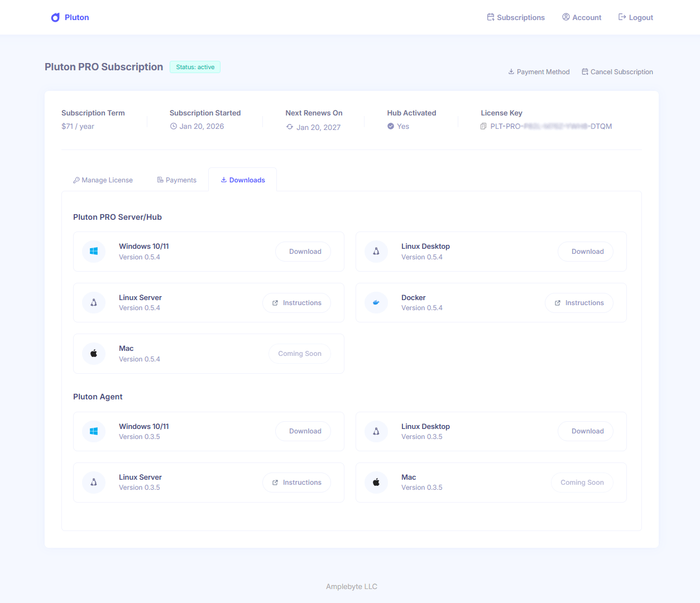Screen dimensions: 700x603
Task: Open Payment Method settings
Action: click(539, 72)
